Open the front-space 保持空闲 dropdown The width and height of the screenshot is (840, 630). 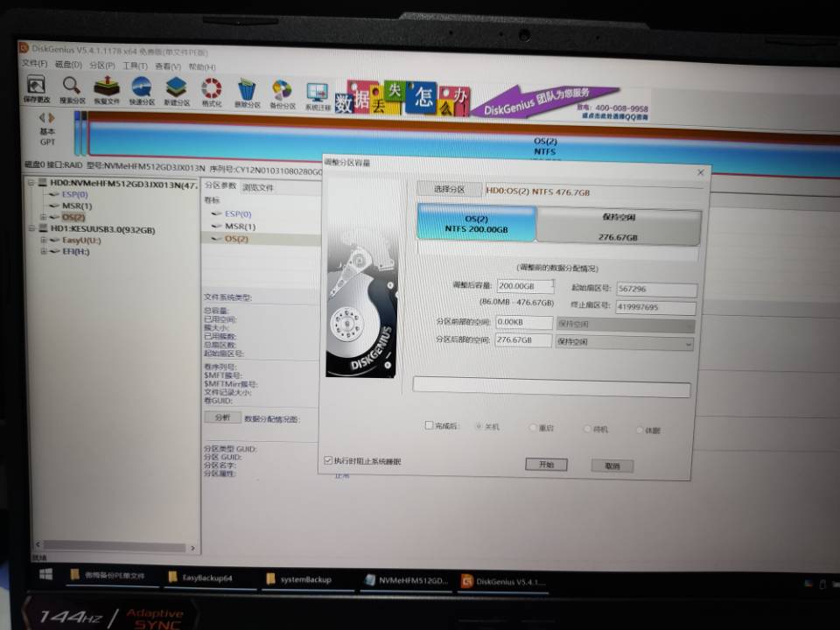coord(625,325)
